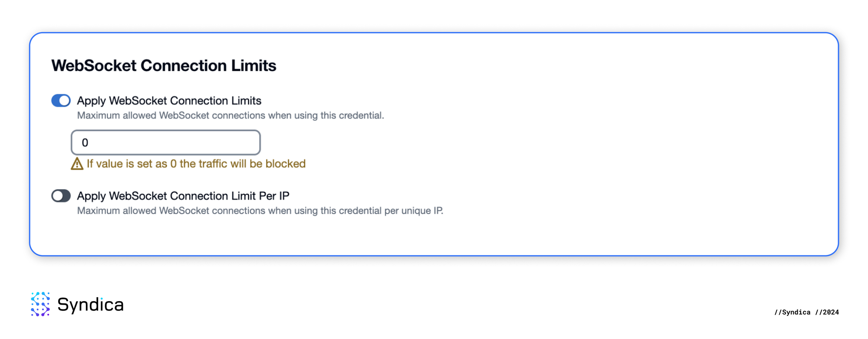
Task: Toggle the Apply WebSocket Connection Limits switch
Action: tap(61, 100)
